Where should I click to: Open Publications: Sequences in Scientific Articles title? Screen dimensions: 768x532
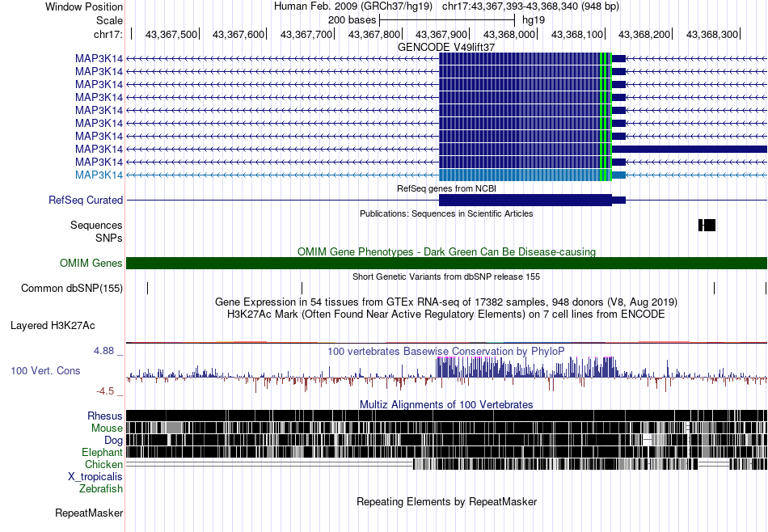[x=446, y=213]
